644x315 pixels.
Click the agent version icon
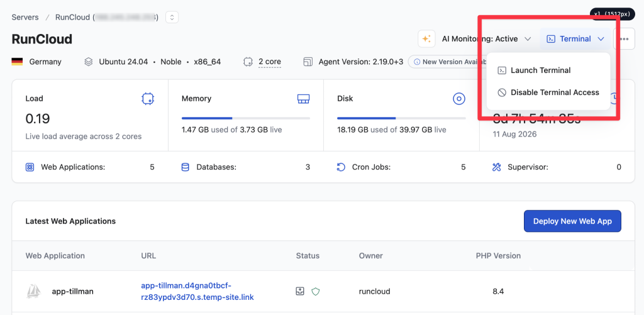308,62
